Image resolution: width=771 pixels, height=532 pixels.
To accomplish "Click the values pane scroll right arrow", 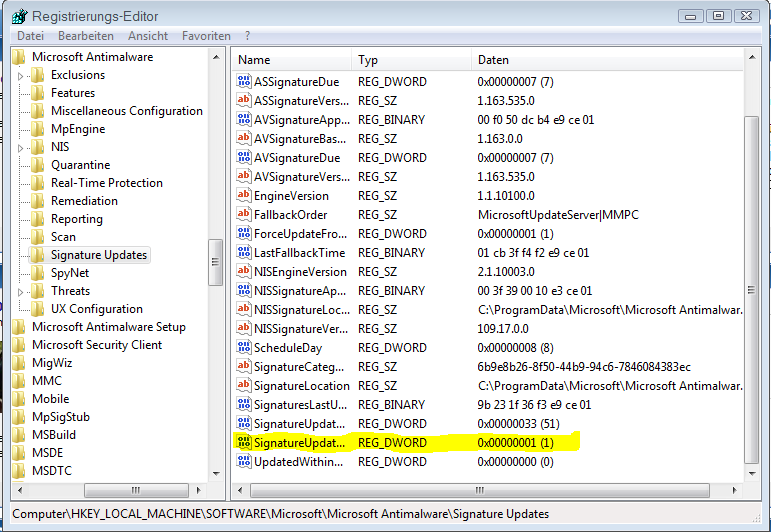I will (x=735, y=490).
